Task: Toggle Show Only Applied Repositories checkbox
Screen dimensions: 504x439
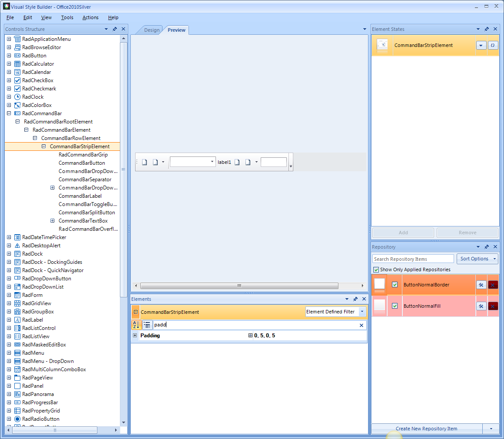Action: (x=376, y=269)
